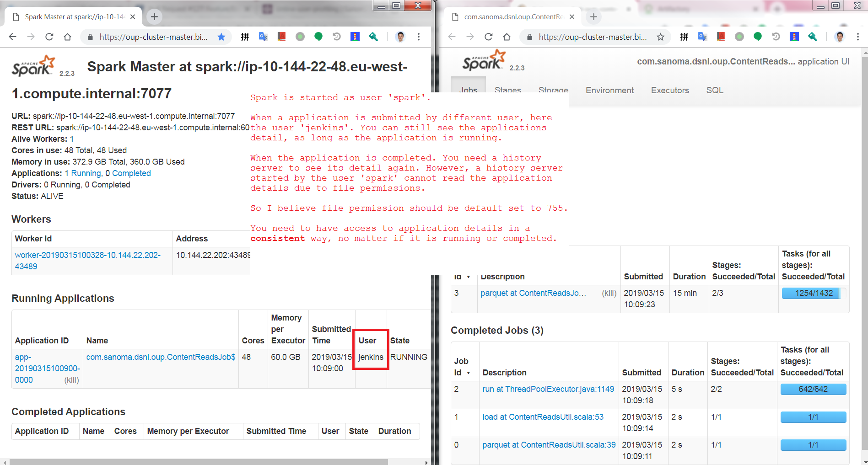Open a new tab in the left browser
Screen dimensions: 868x465
(154, 17)
